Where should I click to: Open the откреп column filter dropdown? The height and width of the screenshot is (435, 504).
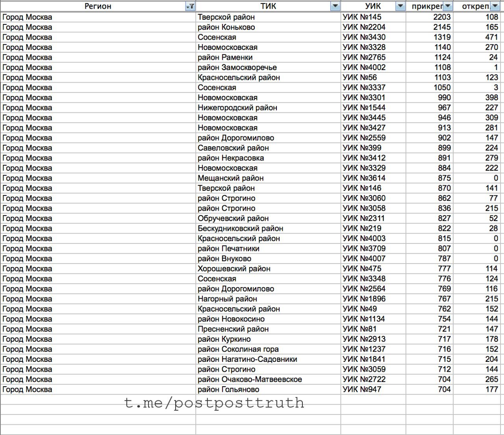click(x=495, y=6)
